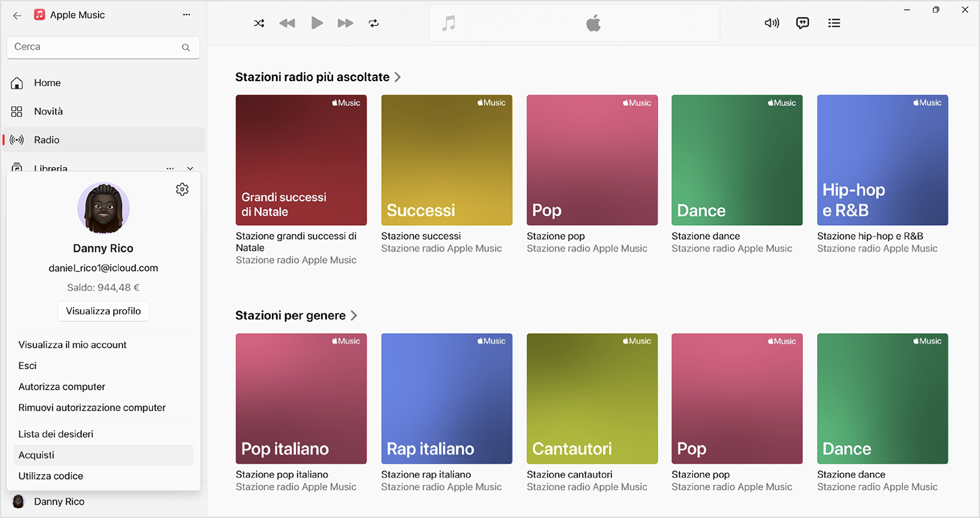Expand Stazioni radio più ascoltate chevron
Viewport: 980px width, 518px height.
tap(398, 77)
